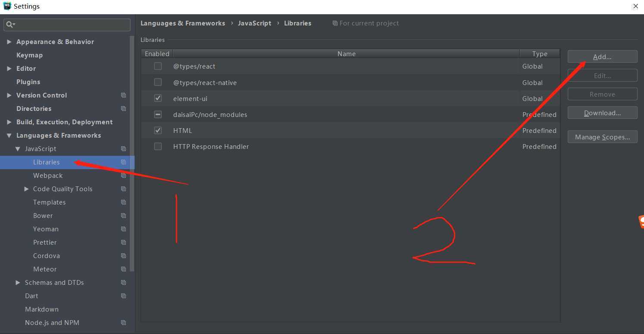This screenshot has width=644, height=334.
Task: Expand Build, Execution, Deployment arrow
Action: 9,122
